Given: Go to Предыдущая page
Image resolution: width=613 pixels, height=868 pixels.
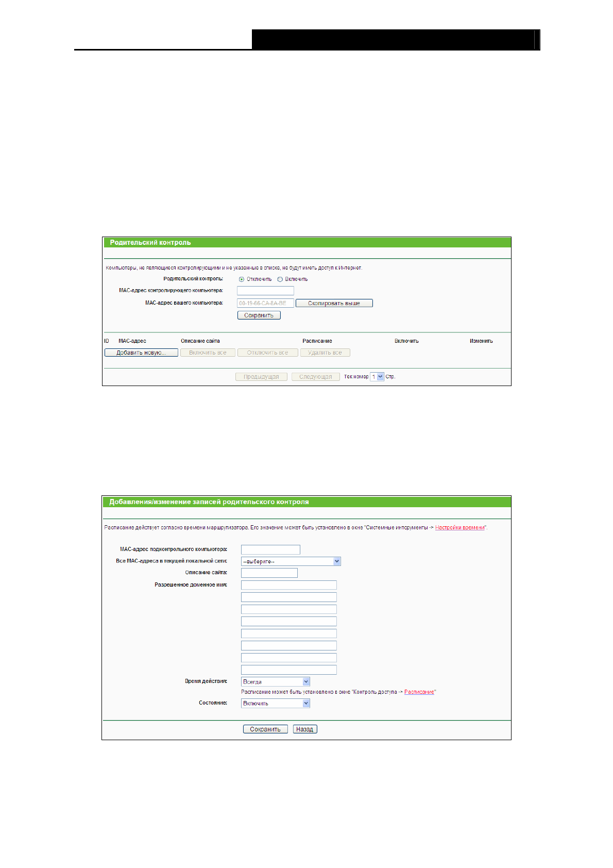Looking at the screenshot, I should click(261, 377).
